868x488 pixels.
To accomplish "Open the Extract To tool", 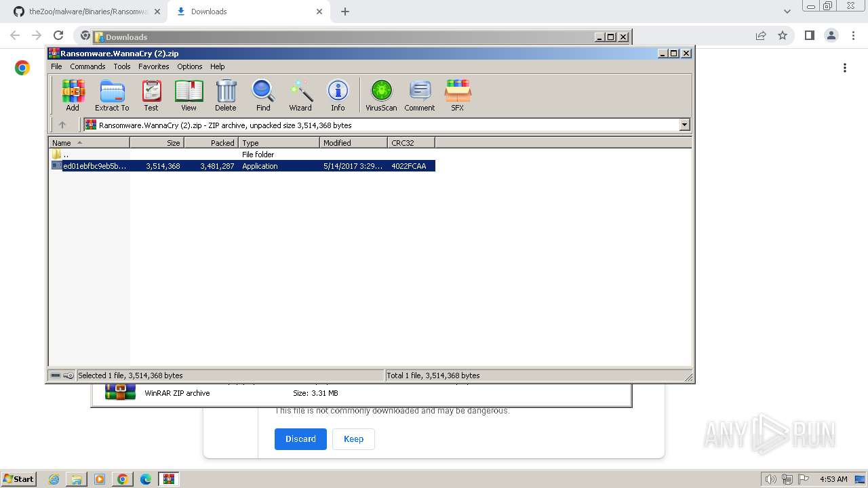I will pos(112,95).
